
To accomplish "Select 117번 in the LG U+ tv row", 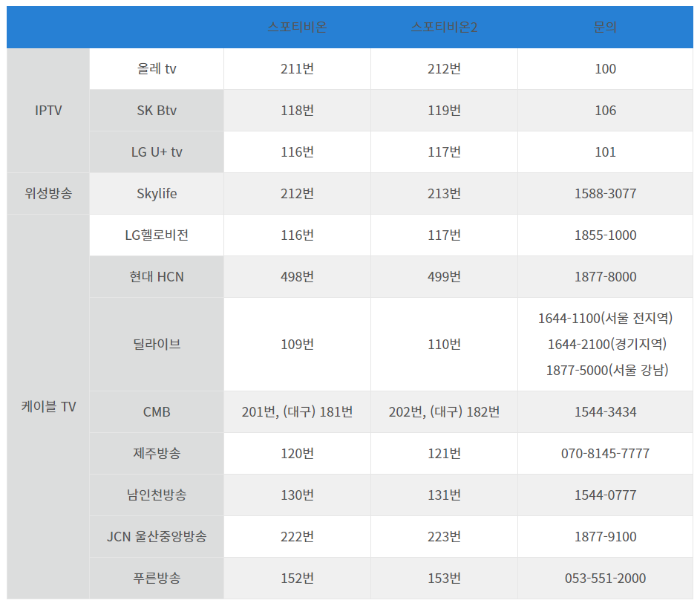I will pyautogui.click(x=444, y=151).
